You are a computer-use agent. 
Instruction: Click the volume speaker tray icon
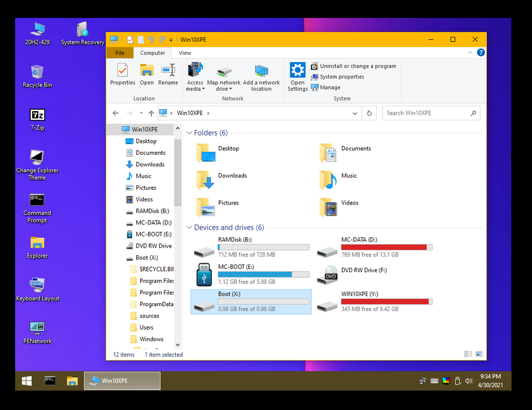(x=469, y=381)
